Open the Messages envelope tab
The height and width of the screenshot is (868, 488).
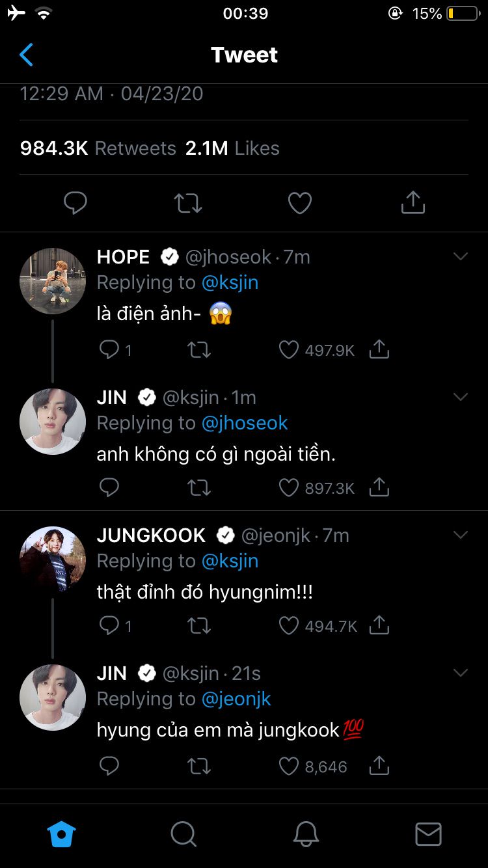pos(428,834)
